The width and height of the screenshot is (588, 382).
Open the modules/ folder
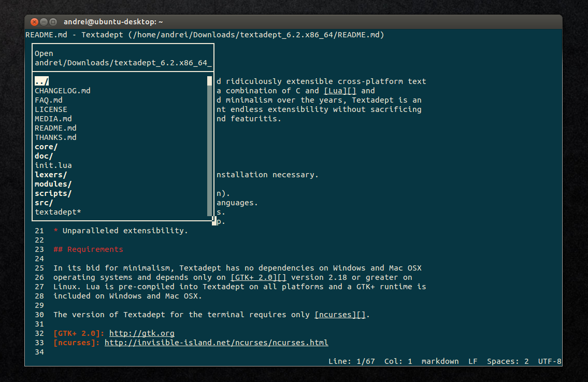[x=53, y=184]
